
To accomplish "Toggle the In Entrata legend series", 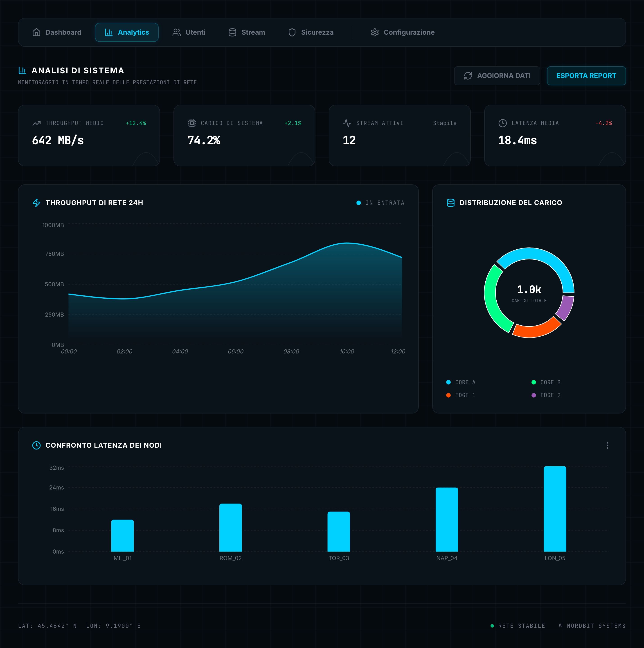I will [380, 203].
